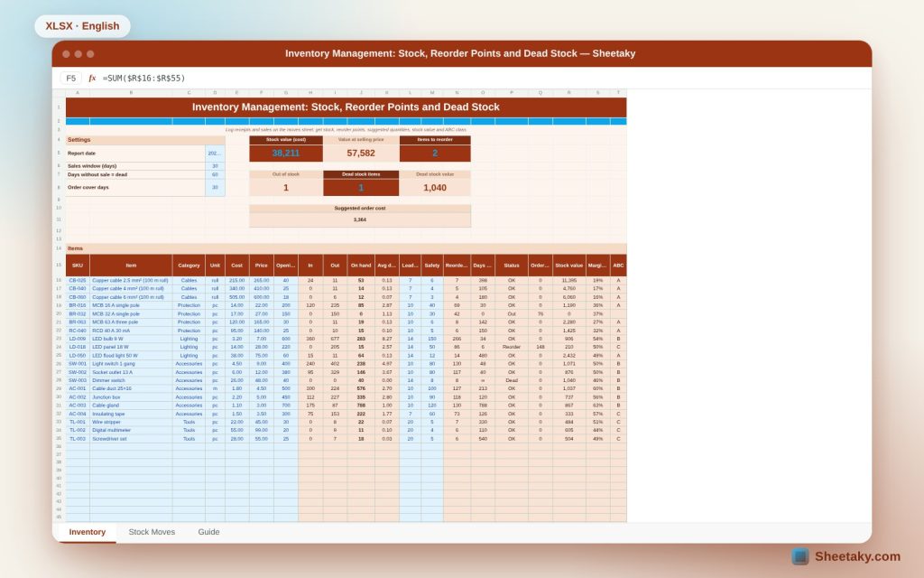Select item Screwdriver set
Viewport: 924px width, 578px height.
click(131, 439)
